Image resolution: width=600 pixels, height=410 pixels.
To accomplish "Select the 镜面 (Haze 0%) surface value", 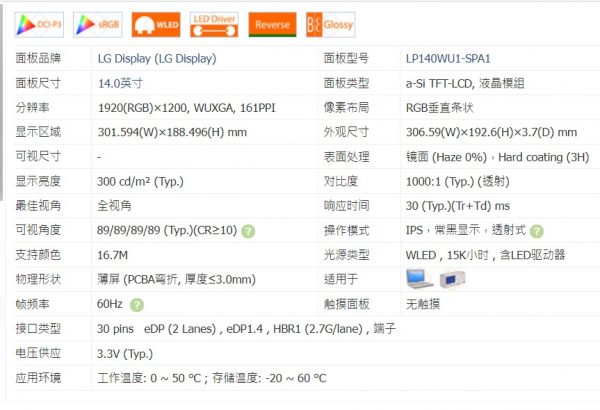I will tap(497, 157).
